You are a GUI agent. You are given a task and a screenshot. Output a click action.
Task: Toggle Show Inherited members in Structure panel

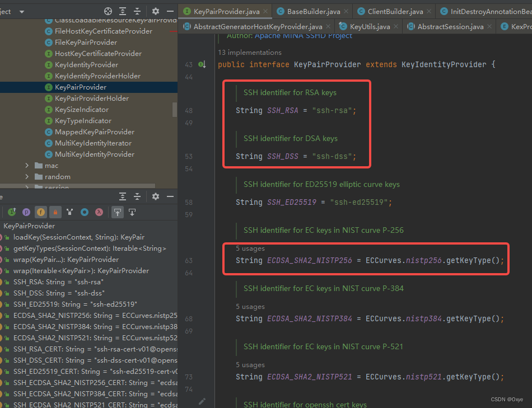click(12, 212)
